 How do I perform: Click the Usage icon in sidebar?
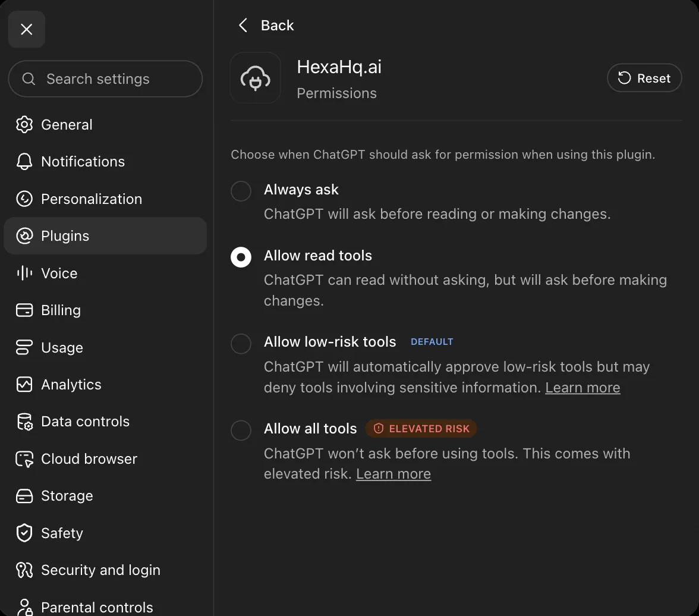point(24,347)
